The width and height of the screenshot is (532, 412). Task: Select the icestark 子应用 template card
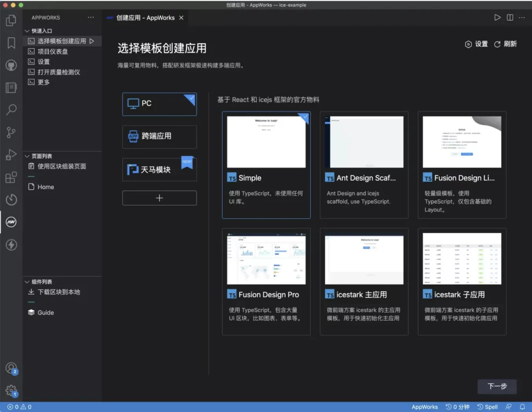462,282
